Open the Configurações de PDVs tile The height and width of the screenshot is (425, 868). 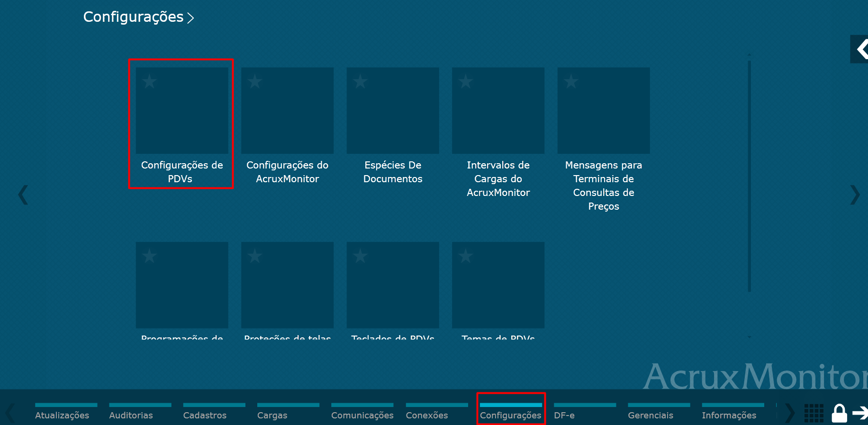point(182,110)
